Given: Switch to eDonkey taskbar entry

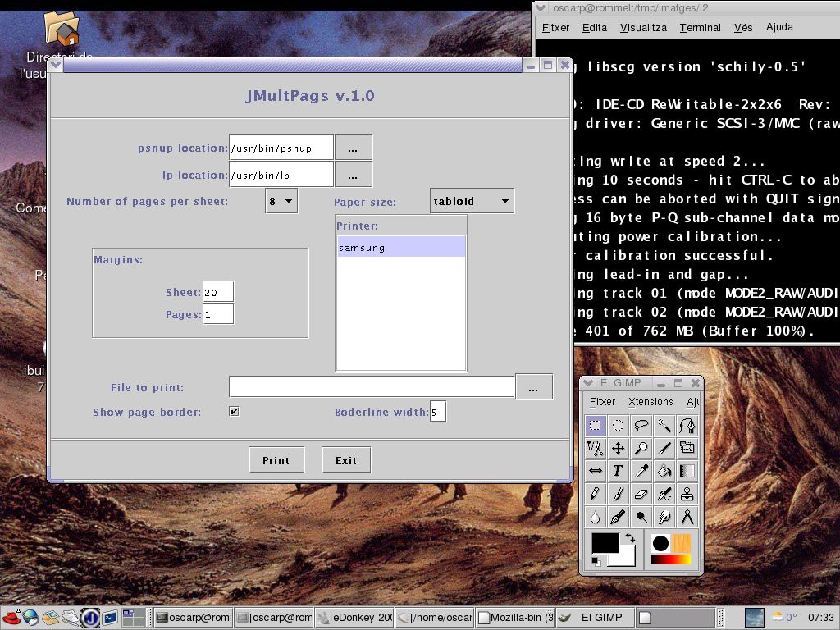Looking at the screenshot, I should tap(354, 618).
